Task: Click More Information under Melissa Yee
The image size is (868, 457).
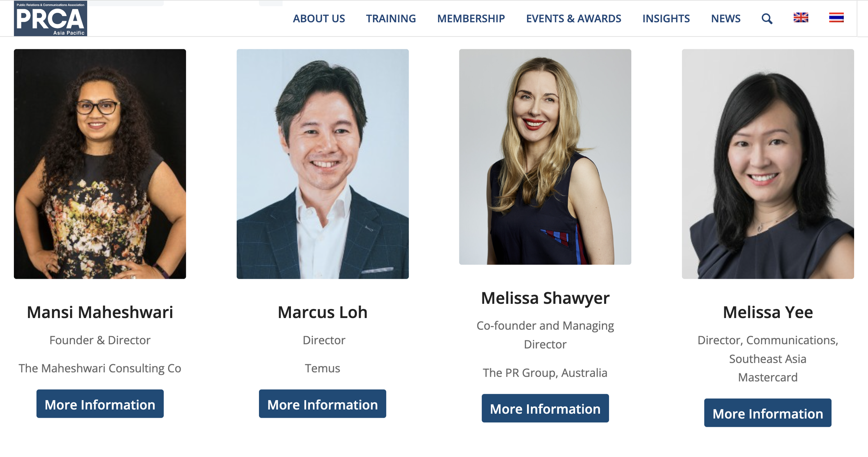Action: pyautogui.click(x=768, y=413)
